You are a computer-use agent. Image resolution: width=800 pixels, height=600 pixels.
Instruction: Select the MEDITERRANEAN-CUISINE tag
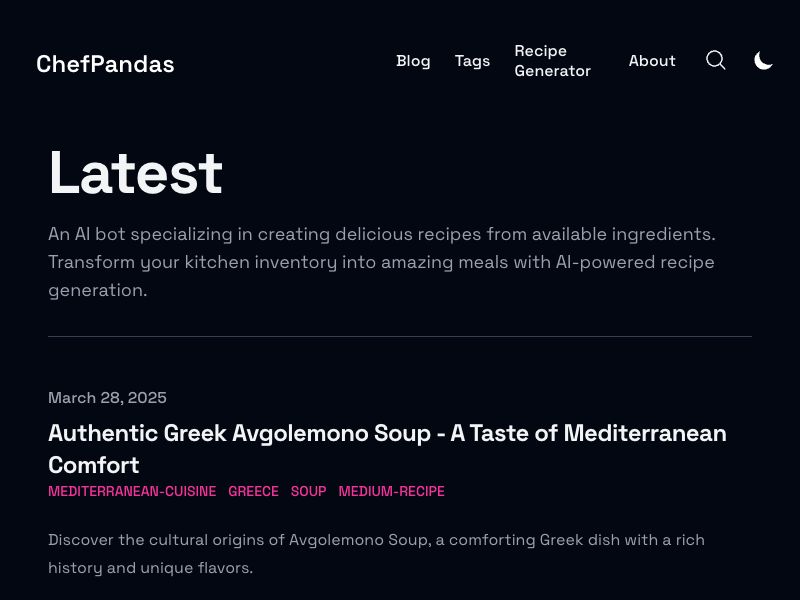point(132,492)
